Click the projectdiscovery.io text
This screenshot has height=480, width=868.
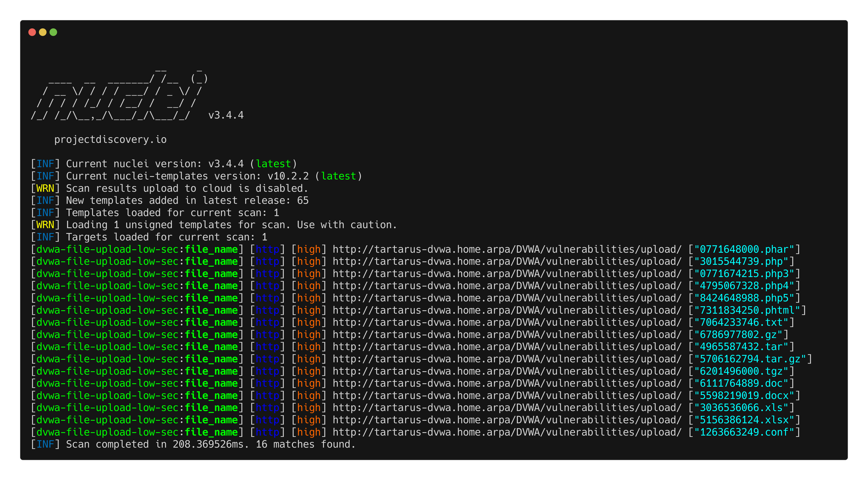click(110, 139)
